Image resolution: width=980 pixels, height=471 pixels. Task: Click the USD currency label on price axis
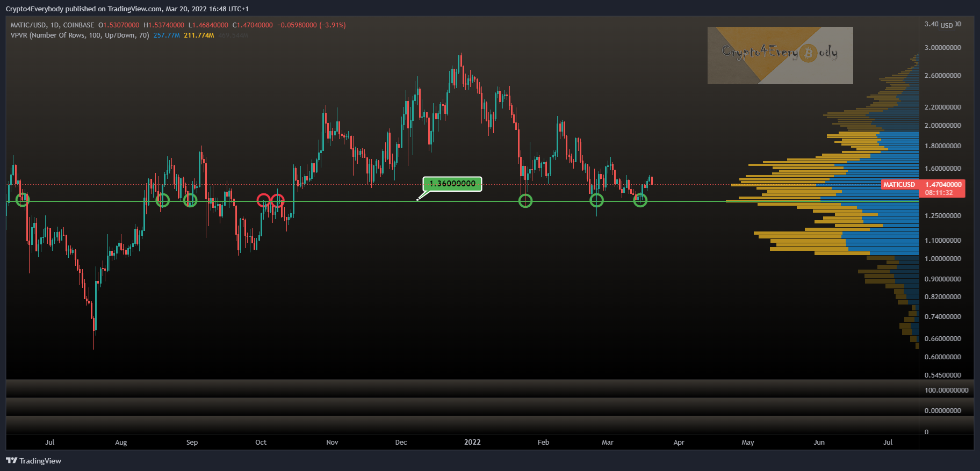tap(947, 25)
